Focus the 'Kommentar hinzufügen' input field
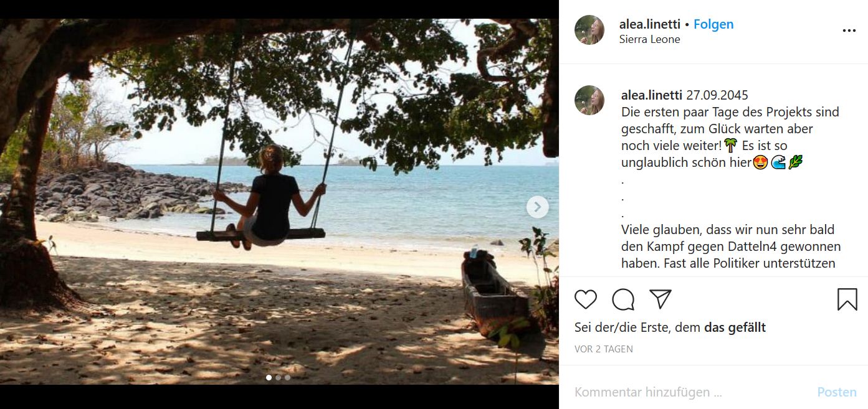This screenshot has height=409, width=868. [685, 392]
